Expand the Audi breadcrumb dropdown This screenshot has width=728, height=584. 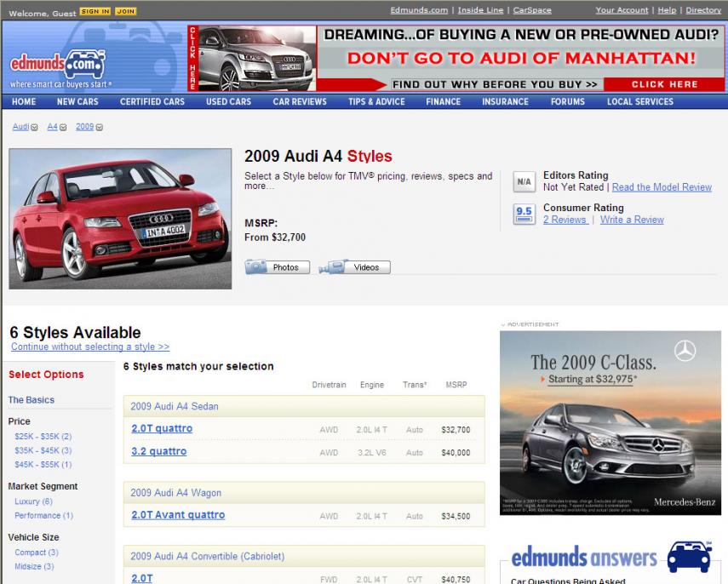tap(34, 128)
